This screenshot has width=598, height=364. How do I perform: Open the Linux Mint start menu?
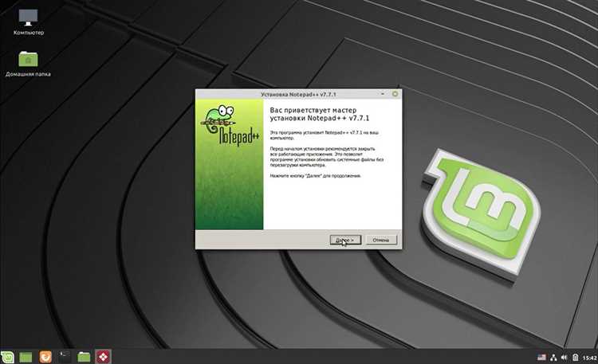tap(7, 357)
